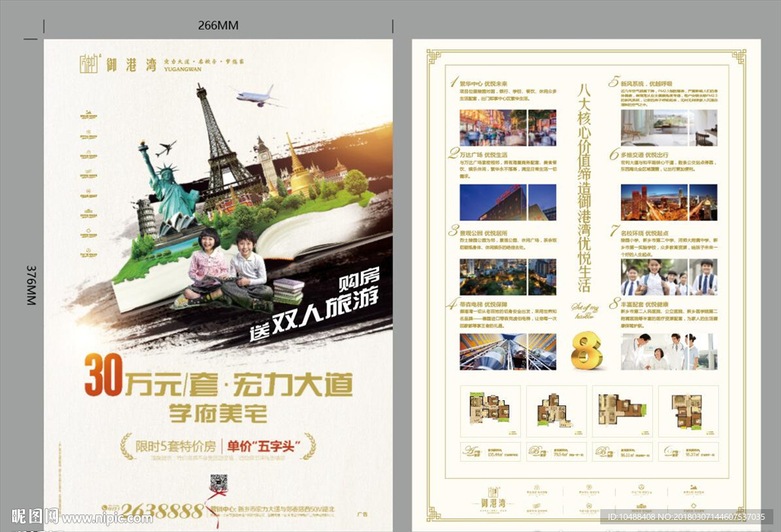Image resolution: width=781 pixels, height=532 pixels.
Task: Click the small dark airplane silhouette near the statue
Action: pyautogui.click(x=166, y=149)
